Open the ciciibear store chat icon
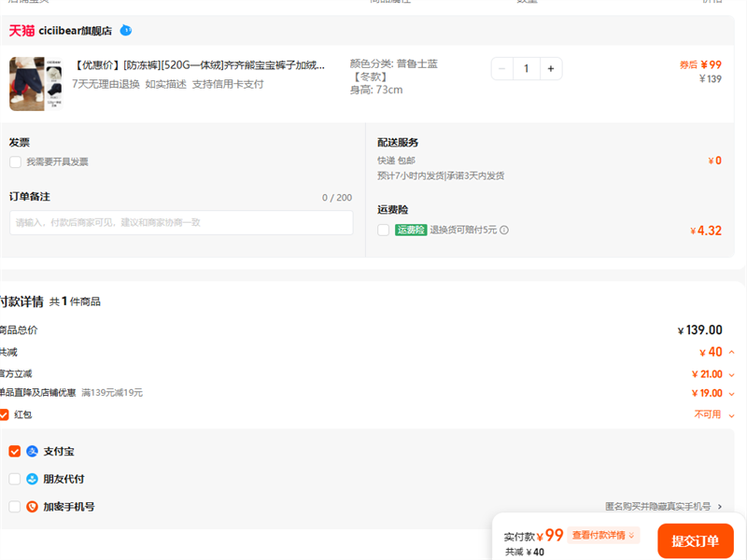 tap(126, 31)
